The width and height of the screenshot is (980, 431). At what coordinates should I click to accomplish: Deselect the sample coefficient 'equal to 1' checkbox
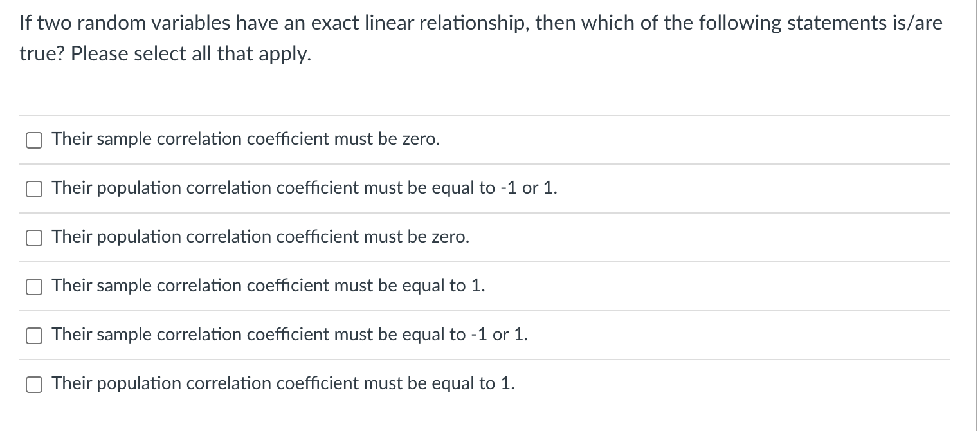(33, 286)
